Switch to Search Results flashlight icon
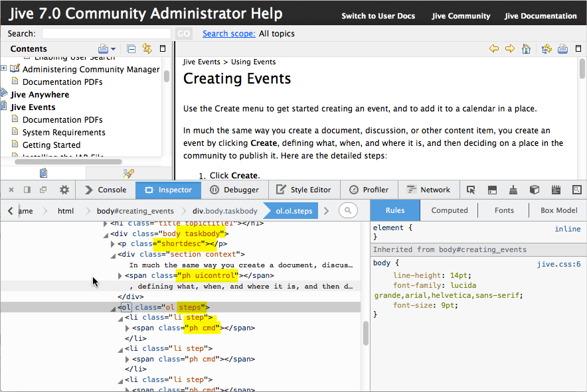This screenshot has height=392, width=587. tap(128, 173)
